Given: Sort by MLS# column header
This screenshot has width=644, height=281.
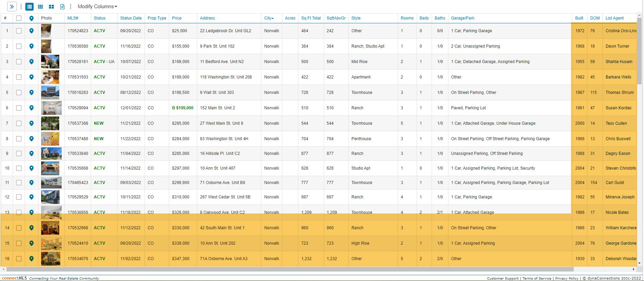Looking at the screenshot, I should 73,18.
